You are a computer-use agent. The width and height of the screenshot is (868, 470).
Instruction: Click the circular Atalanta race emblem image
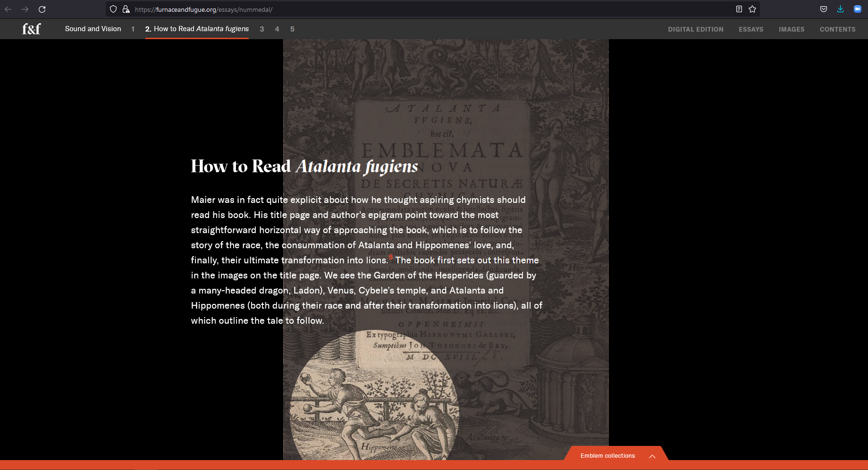[374, 395]
